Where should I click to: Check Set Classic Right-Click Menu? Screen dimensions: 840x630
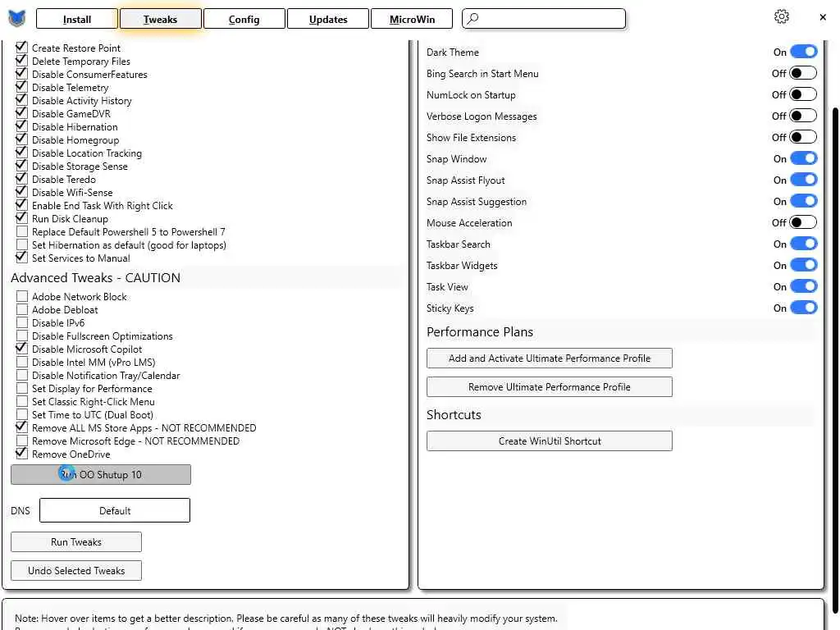click(x=21, y=401)
